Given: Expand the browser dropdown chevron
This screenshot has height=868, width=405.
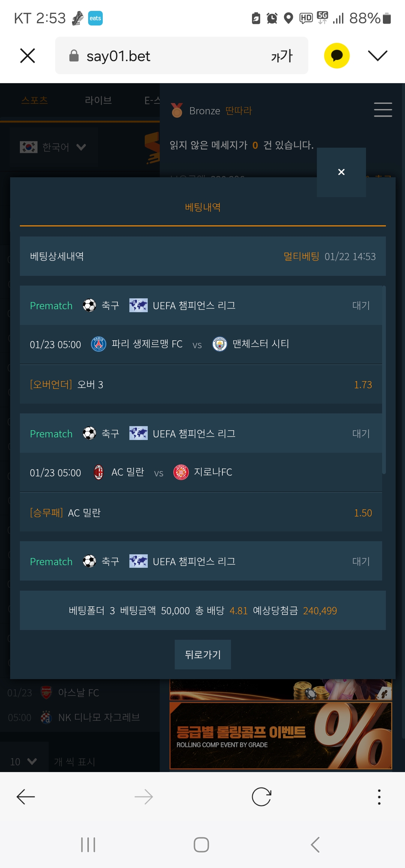Looking at the screenshot, I should click(377, 56).
